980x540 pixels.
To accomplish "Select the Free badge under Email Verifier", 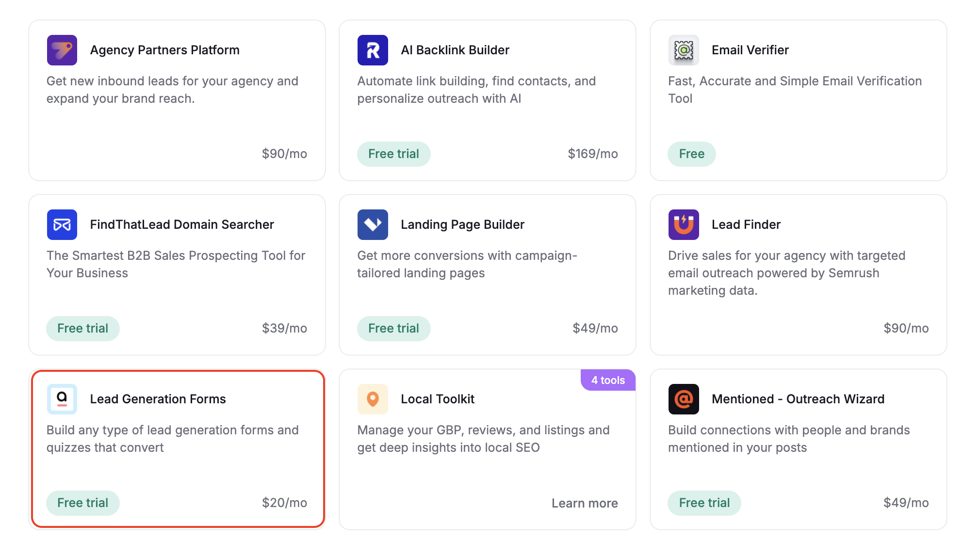I will click(691, 154).
